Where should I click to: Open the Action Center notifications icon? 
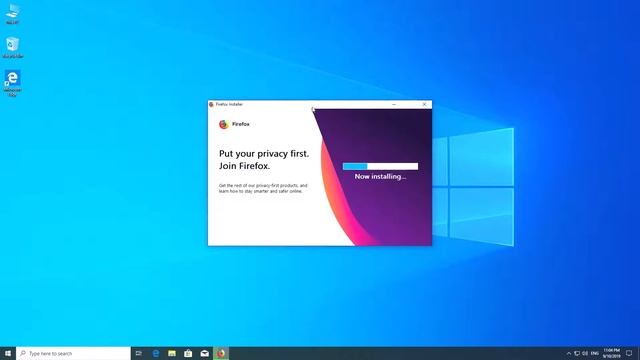(x=629, y=353)
